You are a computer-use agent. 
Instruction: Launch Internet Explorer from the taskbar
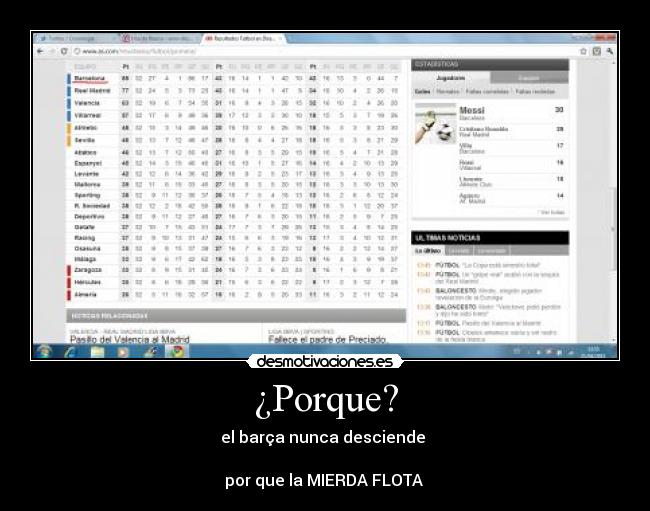[x=71, y=352]
